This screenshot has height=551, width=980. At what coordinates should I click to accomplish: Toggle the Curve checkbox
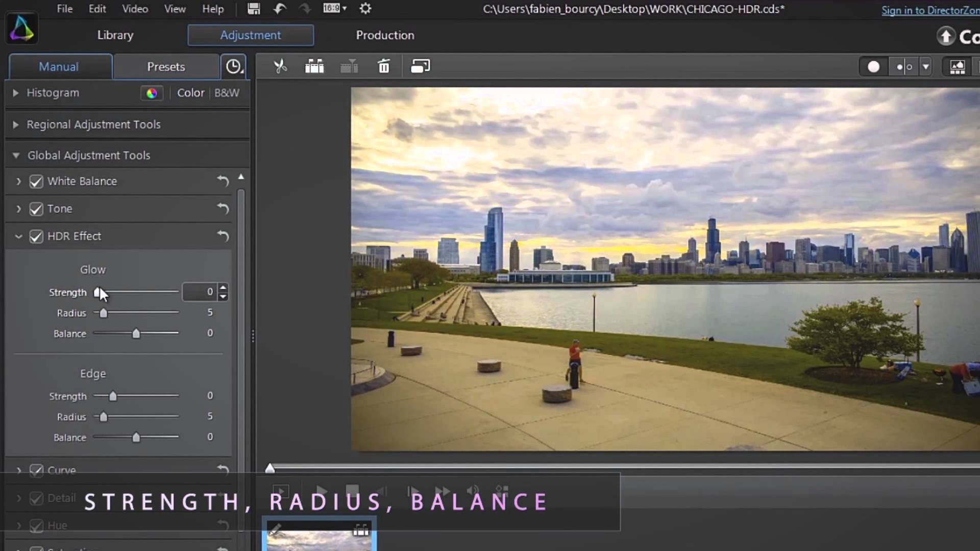point(36,470)
